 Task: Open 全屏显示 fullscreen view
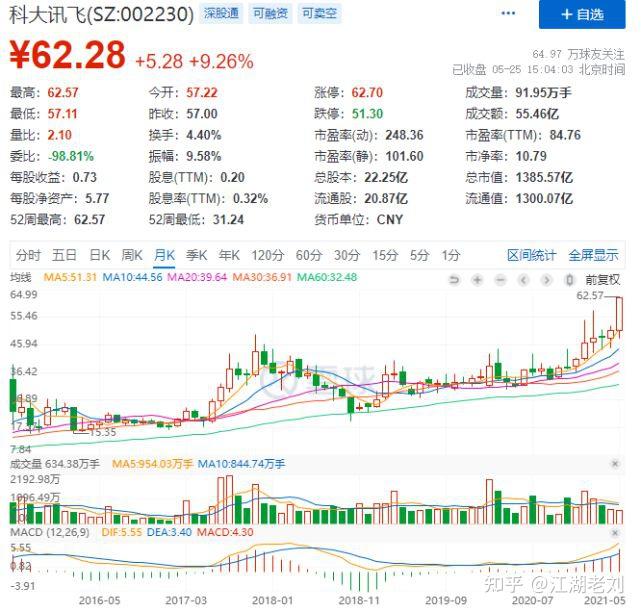tap(593, 256)
